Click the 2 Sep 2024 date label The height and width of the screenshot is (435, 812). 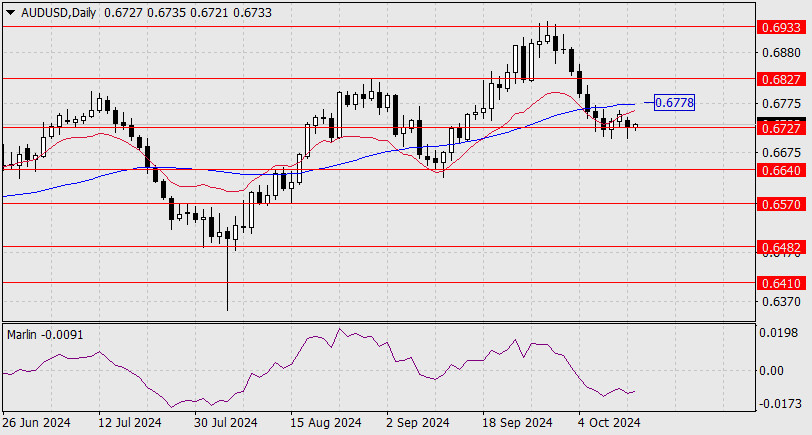418,423
